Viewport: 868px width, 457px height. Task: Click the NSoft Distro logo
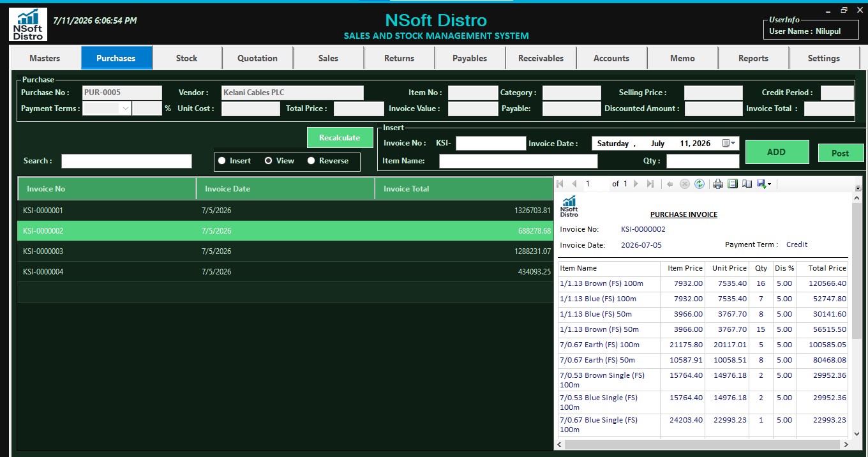pos(28,24)
